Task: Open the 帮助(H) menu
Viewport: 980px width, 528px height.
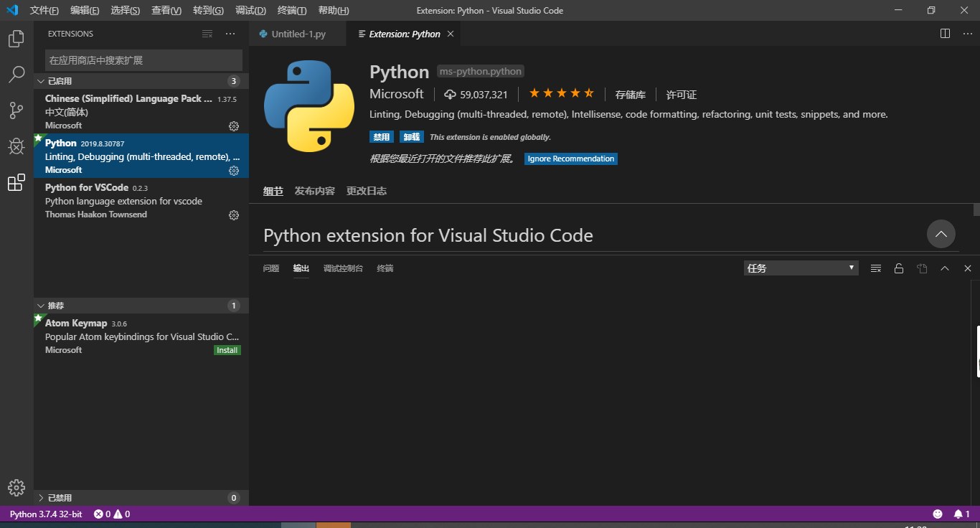Action: tap(334, 10)
